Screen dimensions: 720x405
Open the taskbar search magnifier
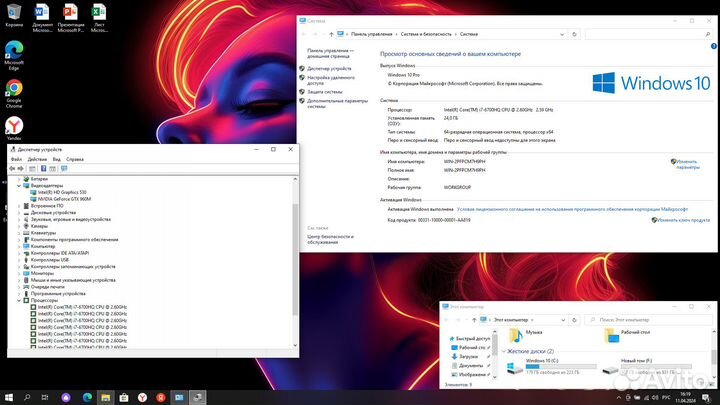click(27, 397)
